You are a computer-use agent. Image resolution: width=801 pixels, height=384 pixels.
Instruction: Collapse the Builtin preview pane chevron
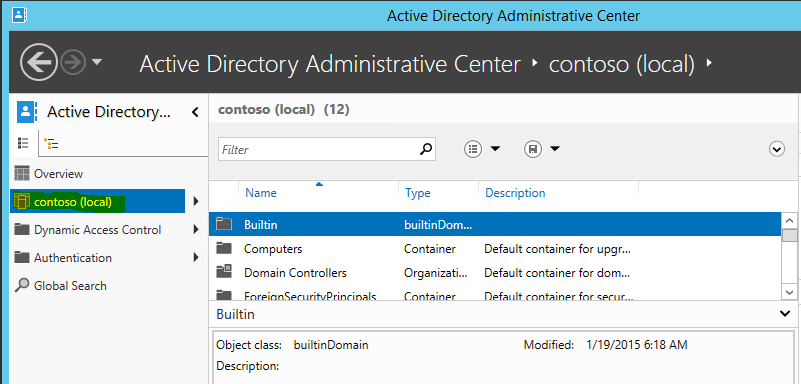coord(785,314)
